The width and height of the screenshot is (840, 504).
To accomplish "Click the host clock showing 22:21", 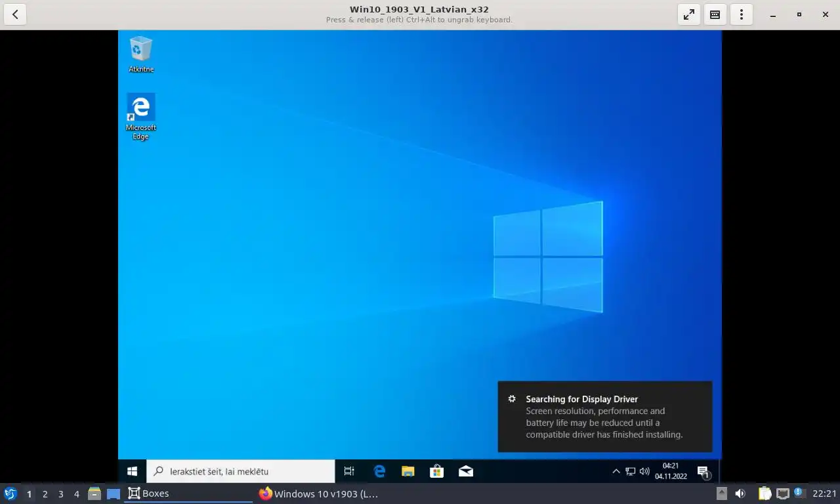I will (824, 493).
